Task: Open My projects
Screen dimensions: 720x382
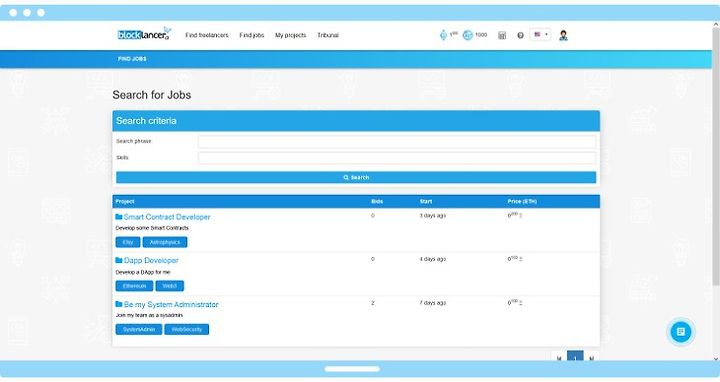Action: (x=290, y=35)
